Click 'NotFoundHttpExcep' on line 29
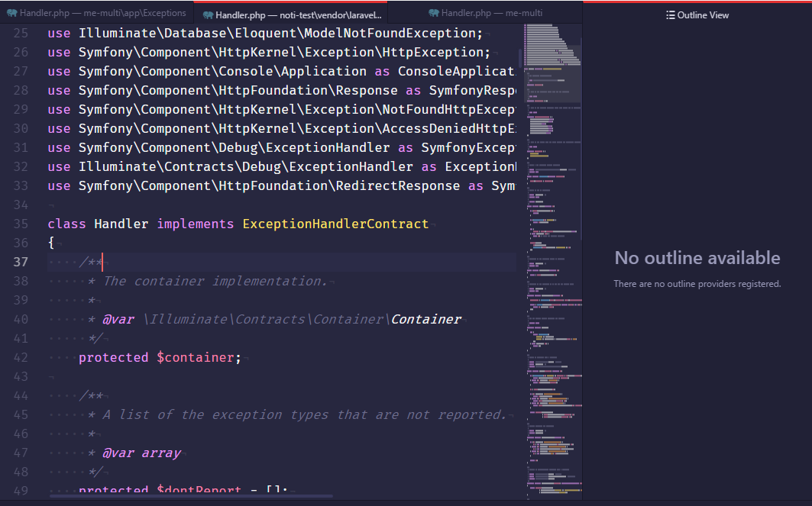The image size is (812, 506). point(448,110)
